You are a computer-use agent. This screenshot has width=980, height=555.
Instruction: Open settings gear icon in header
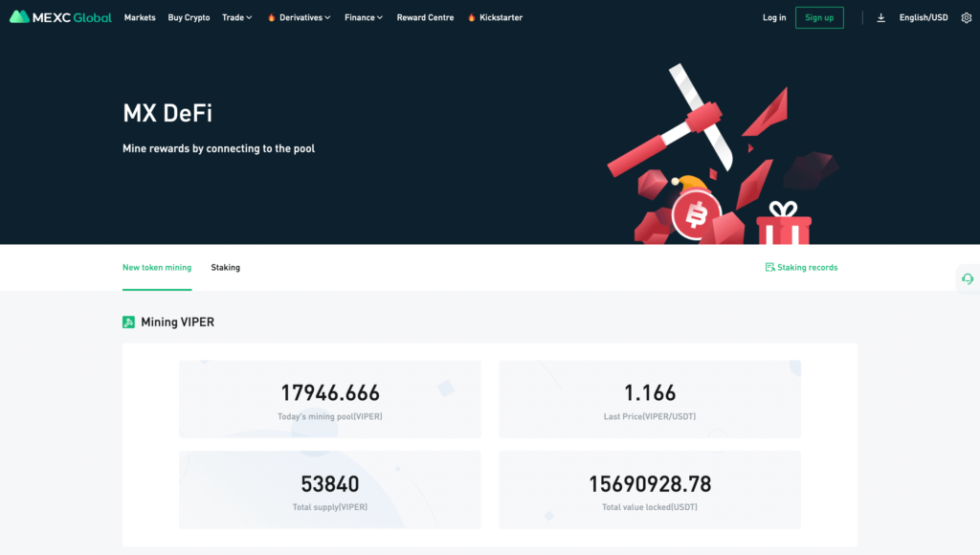(x=966, y=17)
